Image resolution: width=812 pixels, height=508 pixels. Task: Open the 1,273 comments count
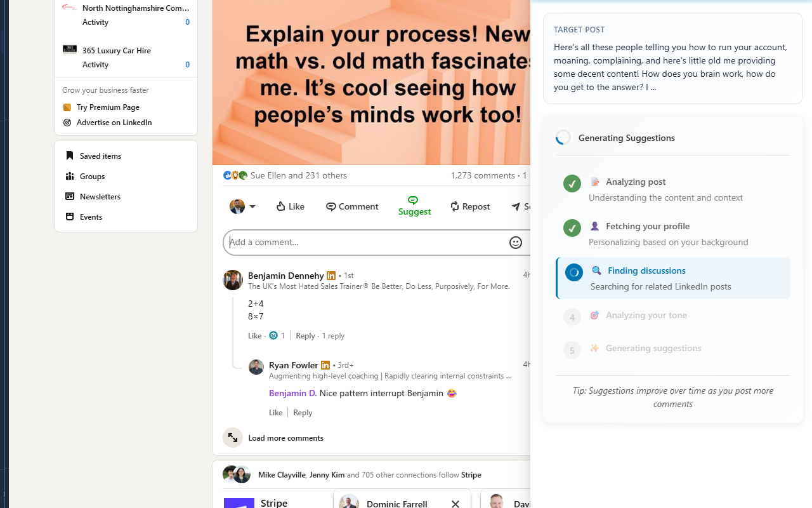tap(483, 175)
